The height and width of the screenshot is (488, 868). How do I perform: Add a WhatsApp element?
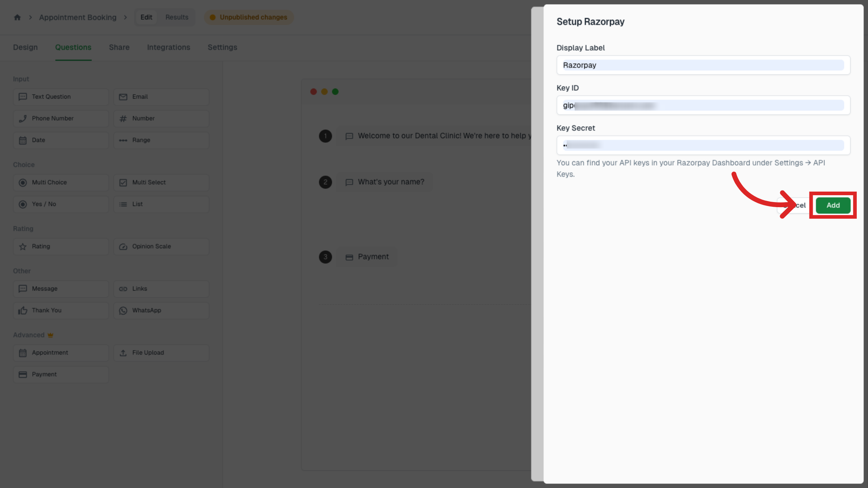pyautogui.click(x=161, y=311)
